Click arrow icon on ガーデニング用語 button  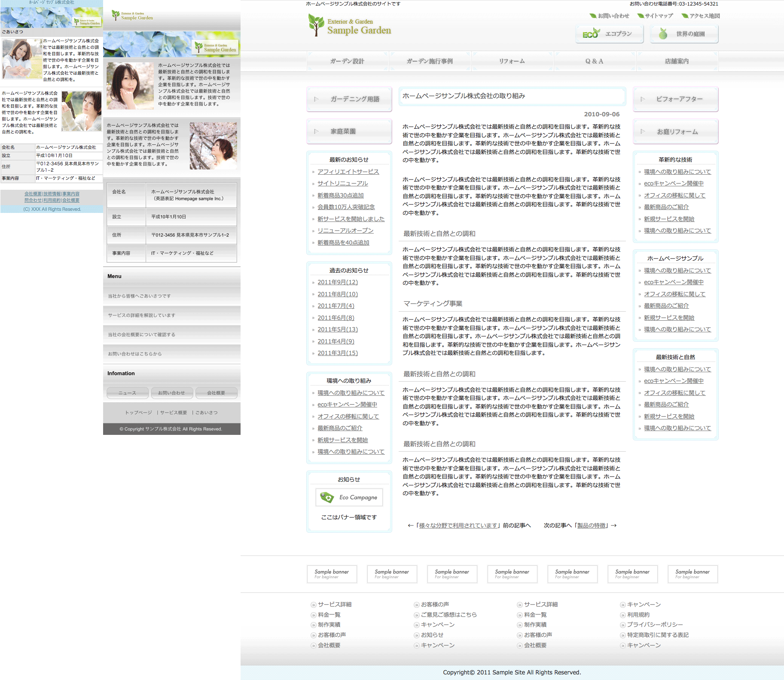point(317,99)
